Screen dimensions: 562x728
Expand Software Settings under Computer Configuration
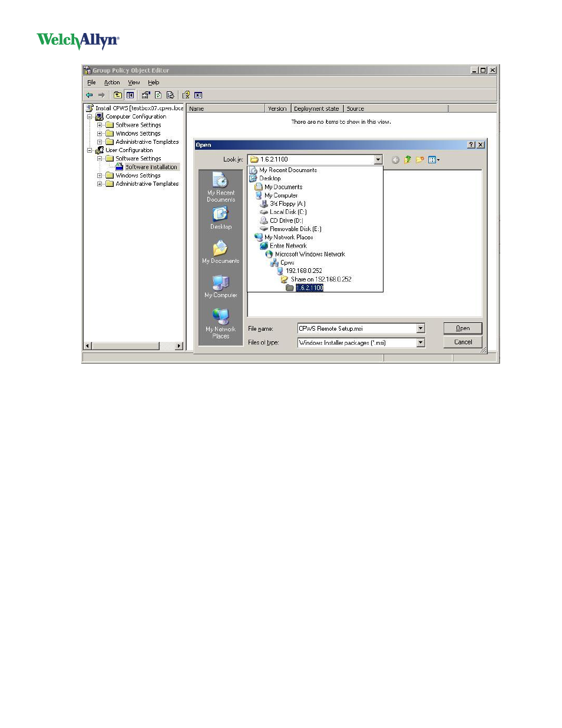click(x=100, y=125)
